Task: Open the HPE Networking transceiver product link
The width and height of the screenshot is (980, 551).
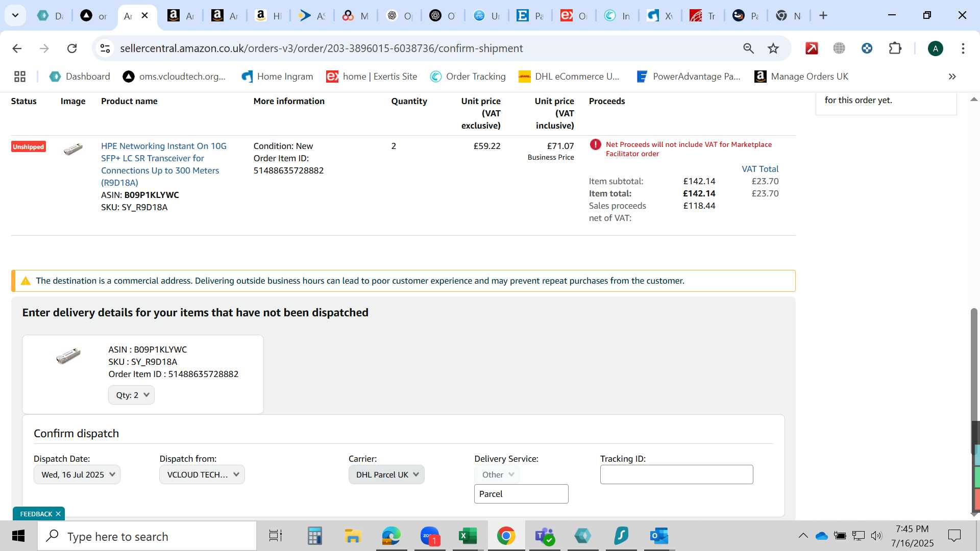Action: coord(164,164)
